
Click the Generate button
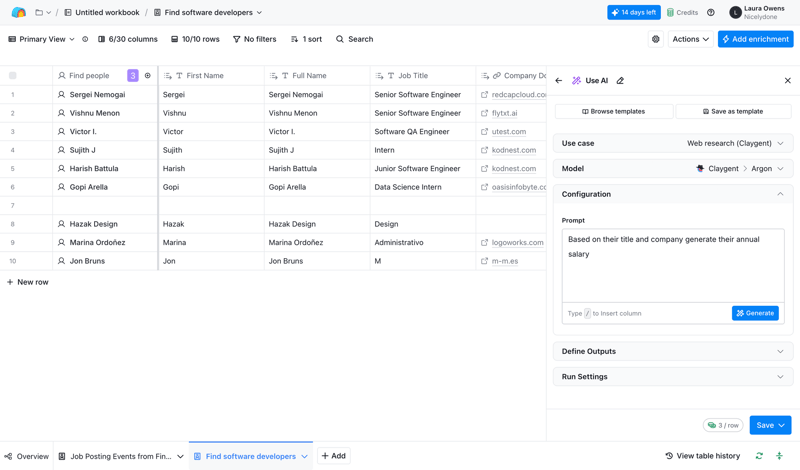pos(755,313)
